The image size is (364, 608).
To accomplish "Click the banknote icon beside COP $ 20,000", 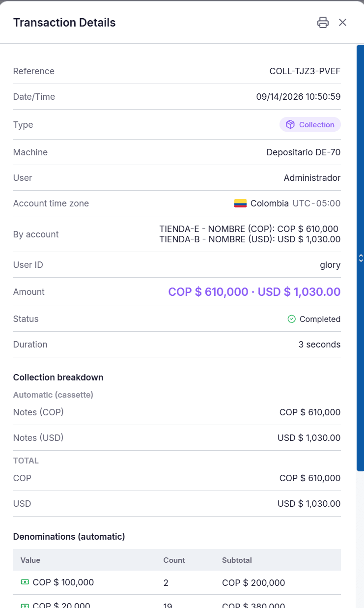I will click(x=25, y=605).
